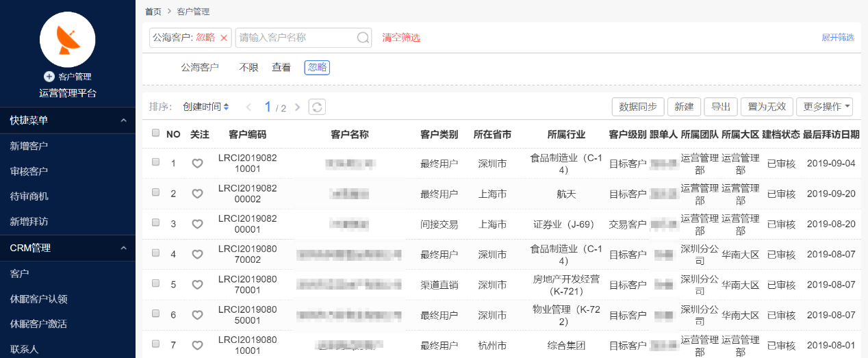Open 待审商机 in the sidebar
Viewport: 868px width, 358px height.
tap(29, 196)
